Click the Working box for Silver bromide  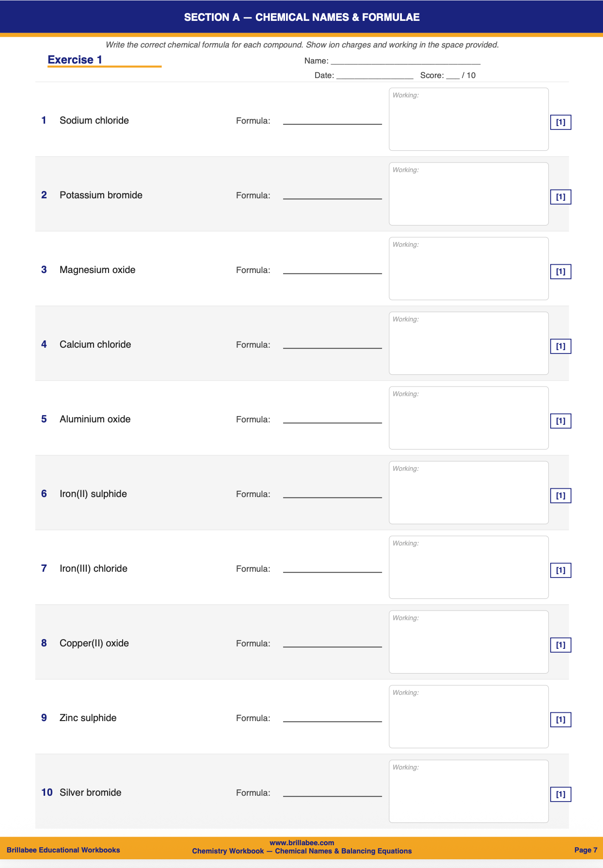click(468, 791)
